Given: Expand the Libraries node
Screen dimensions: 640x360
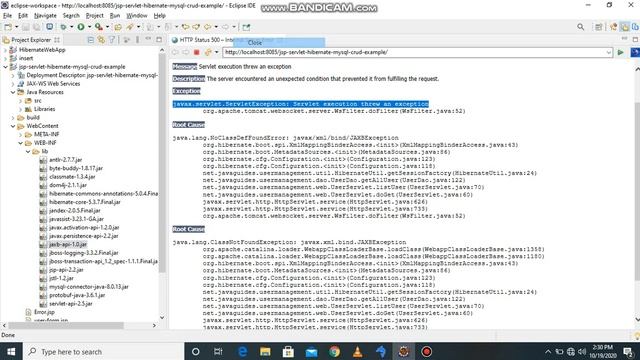Looking at the screenshot, I should [x=20, y=109].
